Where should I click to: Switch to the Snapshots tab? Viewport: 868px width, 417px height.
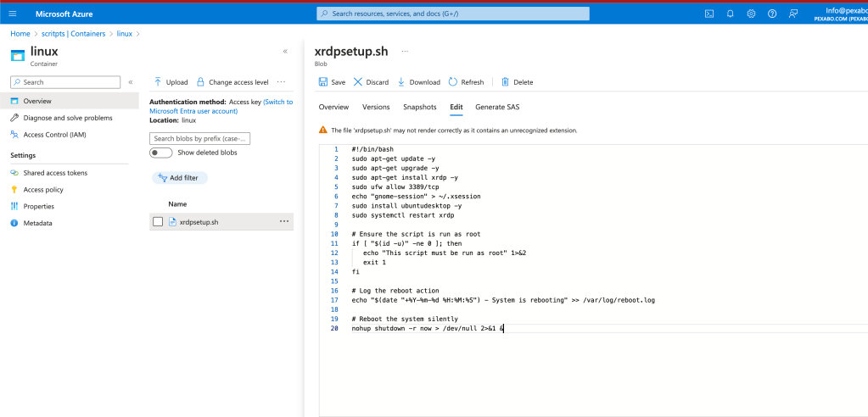(420, 107)
